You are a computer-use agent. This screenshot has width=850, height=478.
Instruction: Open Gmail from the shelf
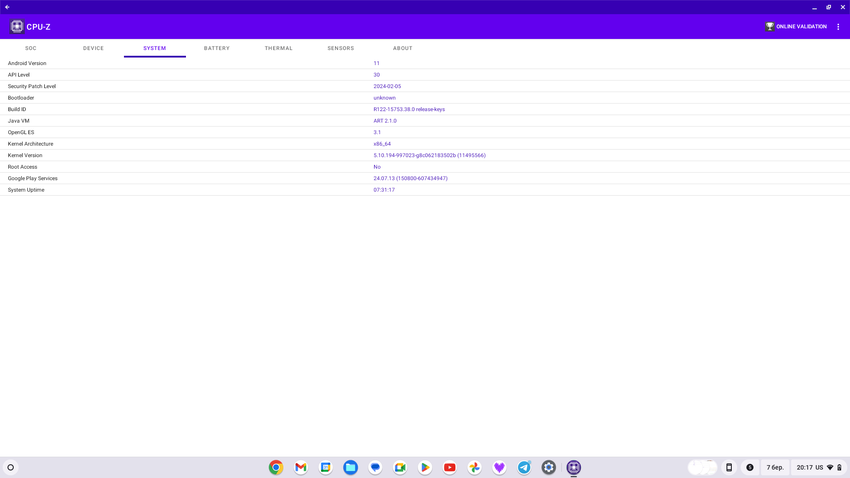[301, 467]
